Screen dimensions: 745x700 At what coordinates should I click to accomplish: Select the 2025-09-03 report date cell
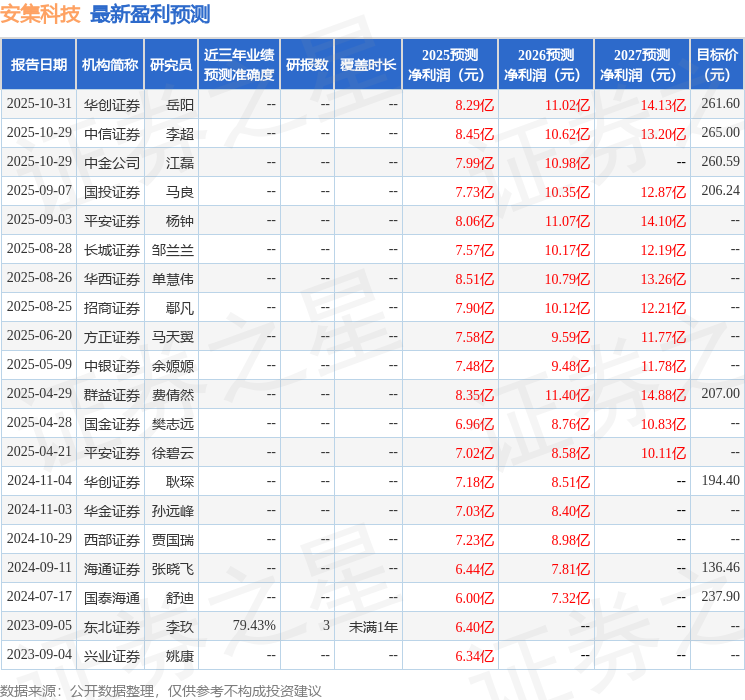39,220
